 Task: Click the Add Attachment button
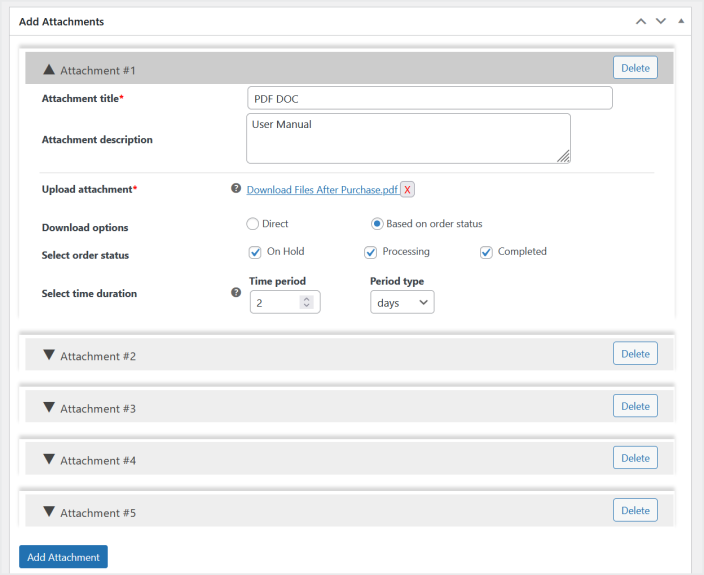click(x=63, y=557)
